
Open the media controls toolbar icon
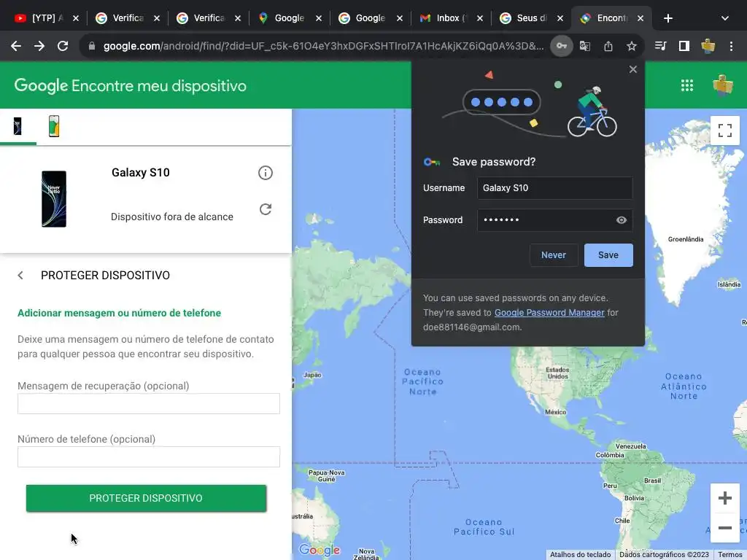[x=661, y=46]
